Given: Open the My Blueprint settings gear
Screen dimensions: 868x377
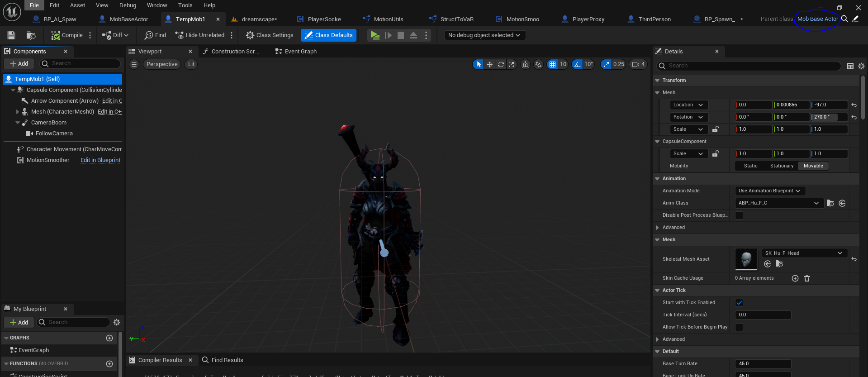Looking at the screenshot, I should pos(117,322).
